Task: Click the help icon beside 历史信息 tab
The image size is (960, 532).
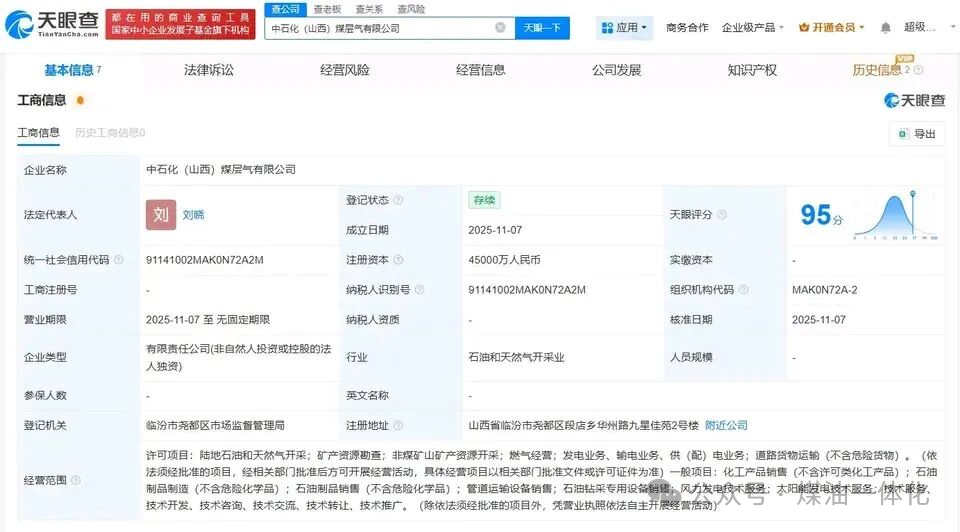Action: pyautogui.click(x=918, y=70)
